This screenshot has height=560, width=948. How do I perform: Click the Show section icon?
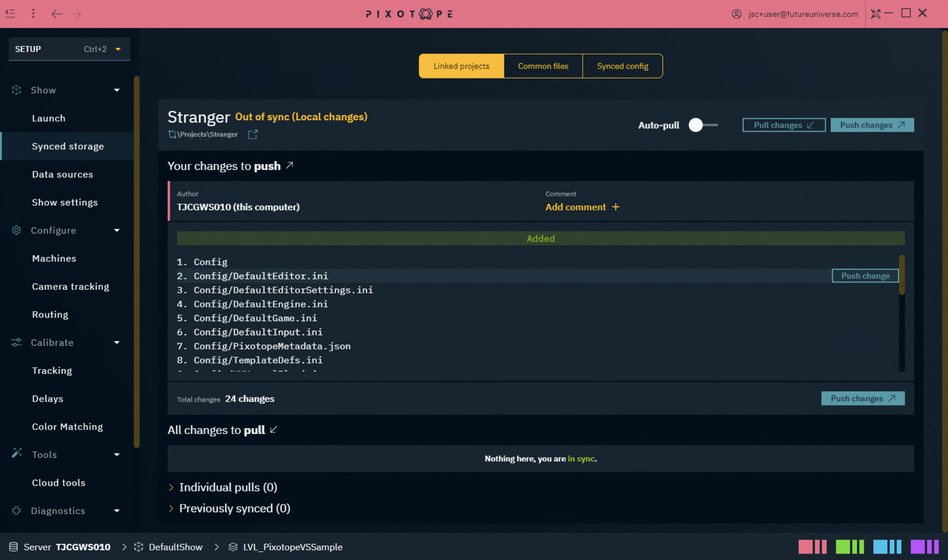16,90
